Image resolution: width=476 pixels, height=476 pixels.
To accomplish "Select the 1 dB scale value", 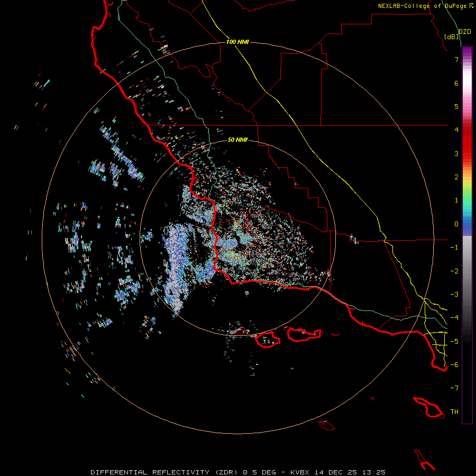I will click(x=456, y=200).
